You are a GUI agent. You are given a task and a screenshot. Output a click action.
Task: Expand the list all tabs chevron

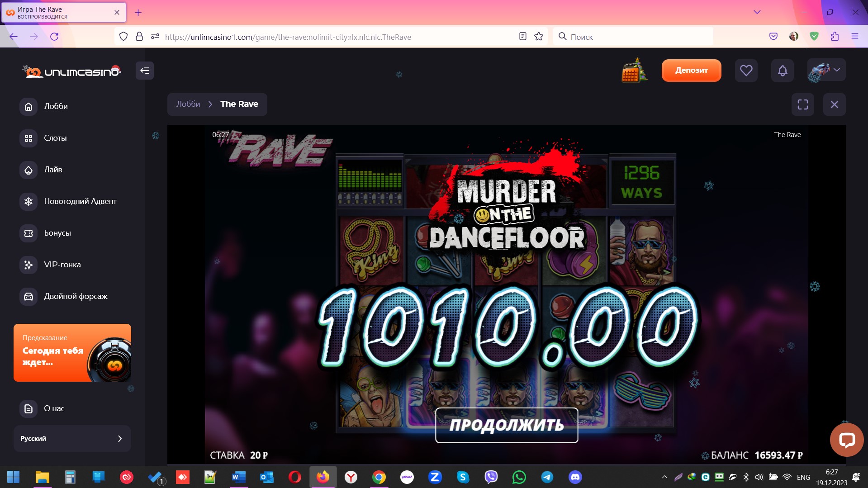click(x=757, y=12)
